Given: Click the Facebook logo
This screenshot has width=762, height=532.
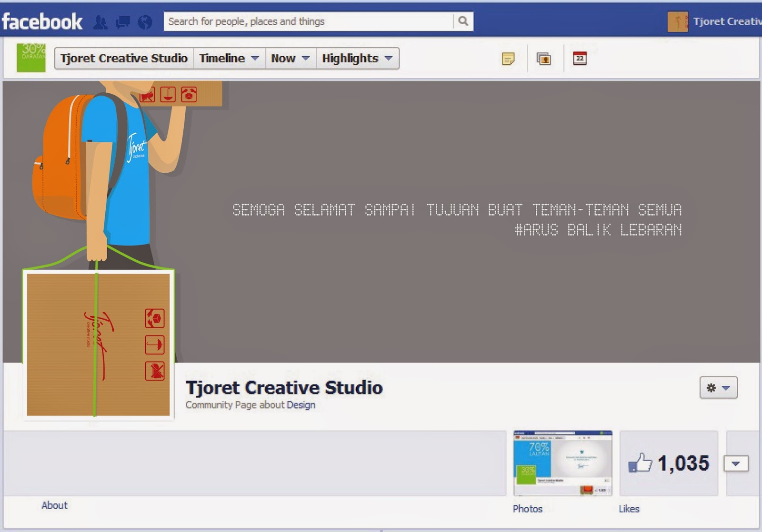Looking at the screenshot, I should [x=42, y=21].
